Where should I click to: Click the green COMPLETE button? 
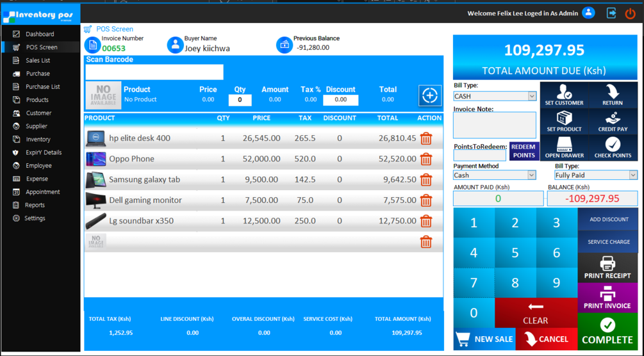(607, 332)
